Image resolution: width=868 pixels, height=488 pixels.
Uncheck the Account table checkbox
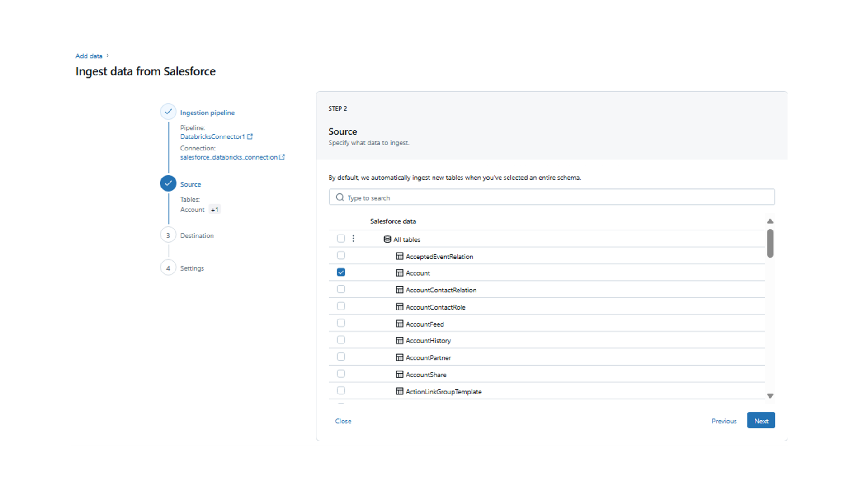(x=341, y=272)
